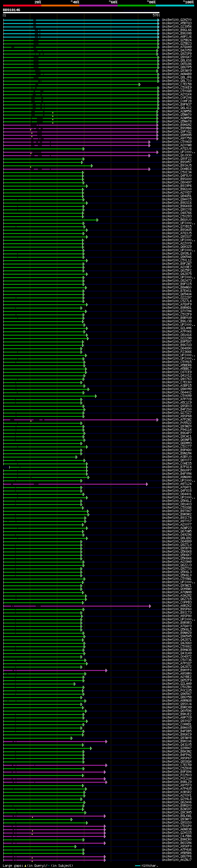The image size is (197, 868).
Task: Select the UniRef100_B8LKW1 label
Action: (x=177, y=816)
